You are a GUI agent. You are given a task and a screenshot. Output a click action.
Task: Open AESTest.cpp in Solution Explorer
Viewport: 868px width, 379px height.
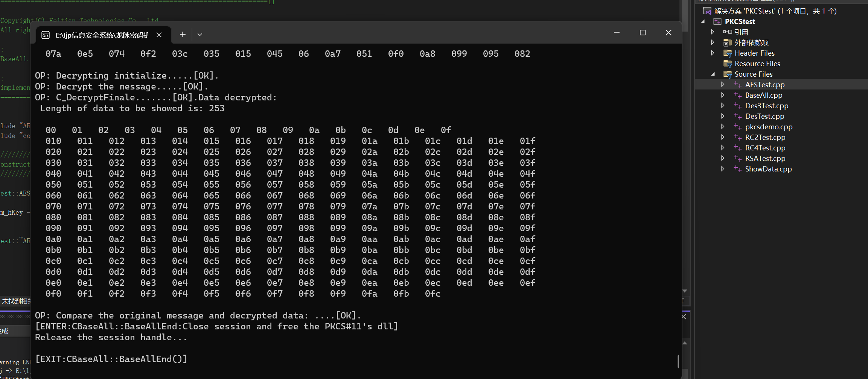(765, 85)
